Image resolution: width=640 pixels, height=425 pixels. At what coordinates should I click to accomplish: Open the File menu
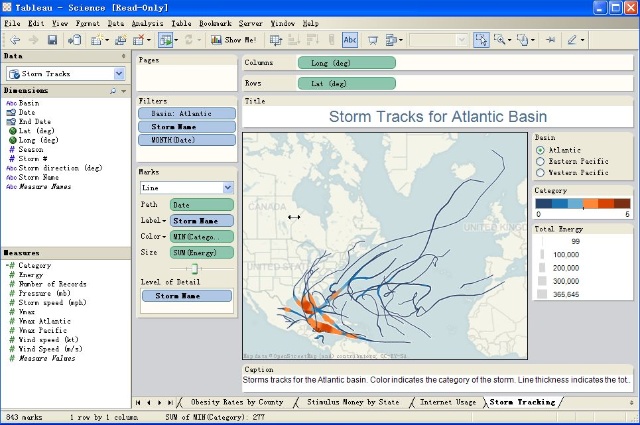tap(12, 23)
